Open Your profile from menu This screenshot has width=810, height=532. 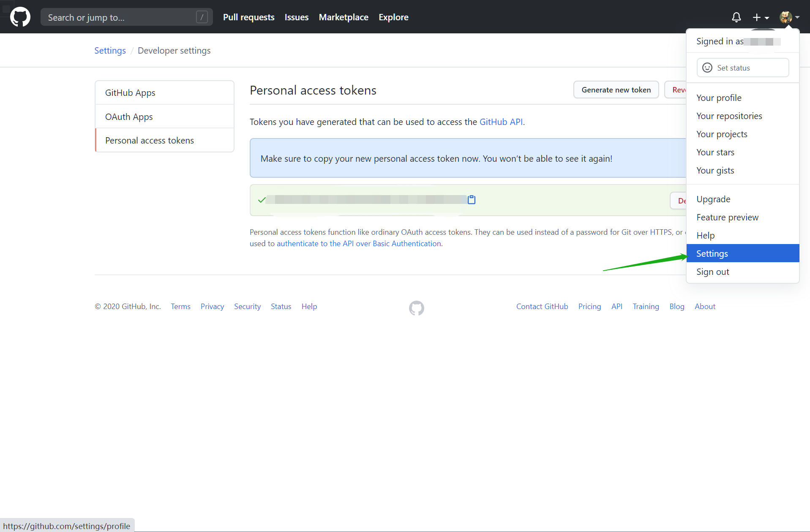[x=742, y=98]
